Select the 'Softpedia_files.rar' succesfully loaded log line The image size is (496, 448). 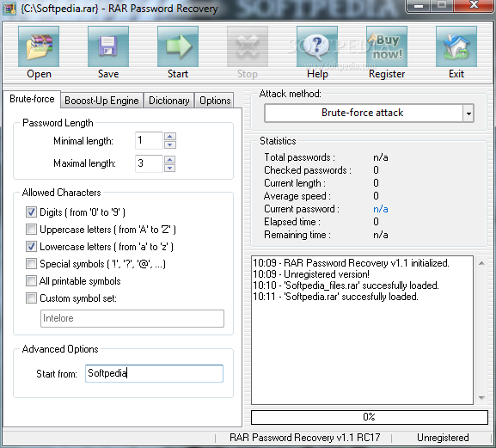point(346,285)
